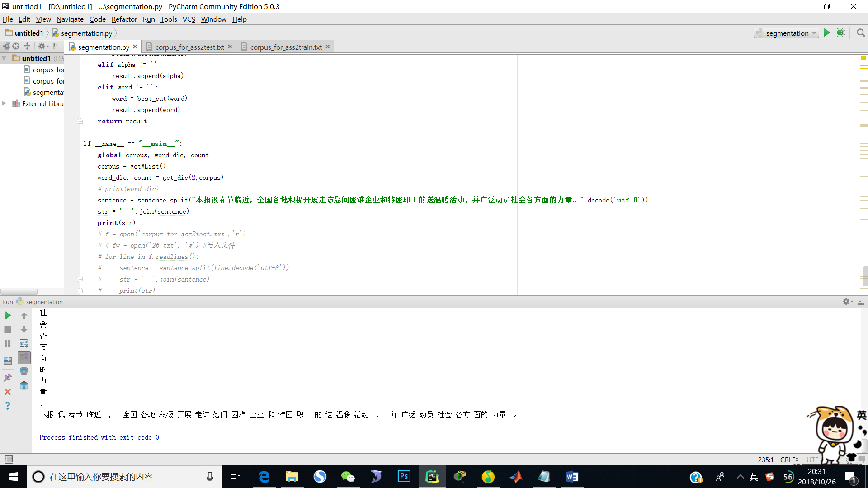Collapse the untitled1 project tree node
868x488 pixels.
(x=4, y=58)
